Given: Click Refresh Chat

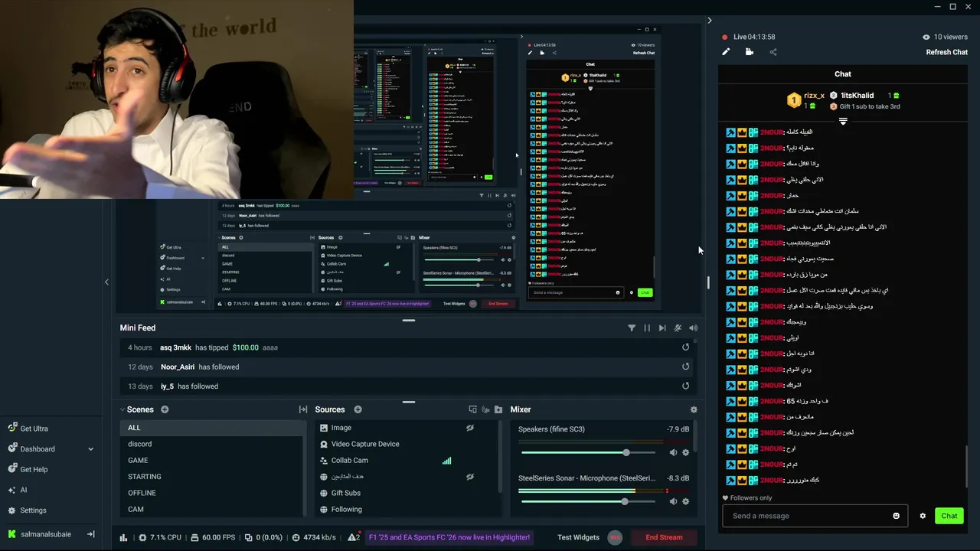Looking at the screenshot, I should [946, 52].
